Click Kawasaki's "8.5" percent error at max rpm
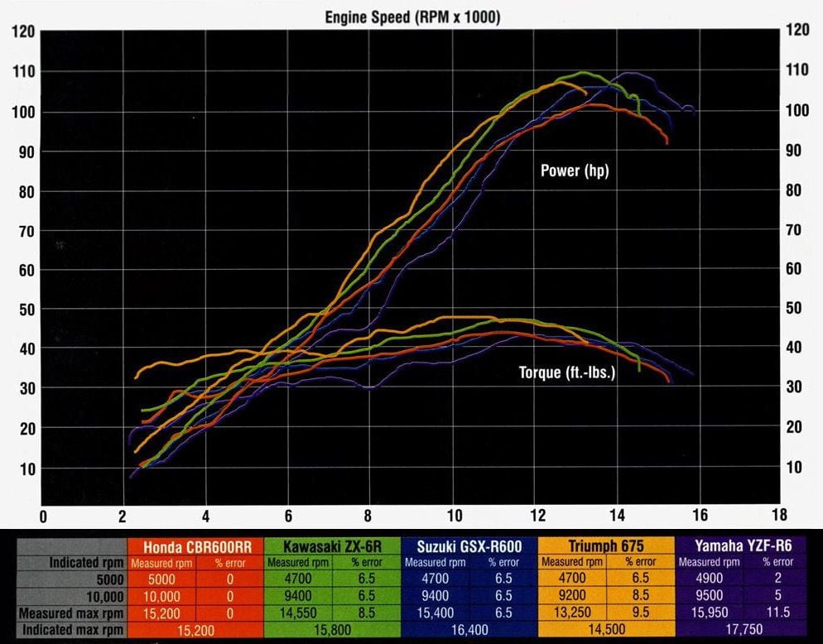Image resolution: width=823 pixels, height=644 pixels. click(x=366, y=613)
